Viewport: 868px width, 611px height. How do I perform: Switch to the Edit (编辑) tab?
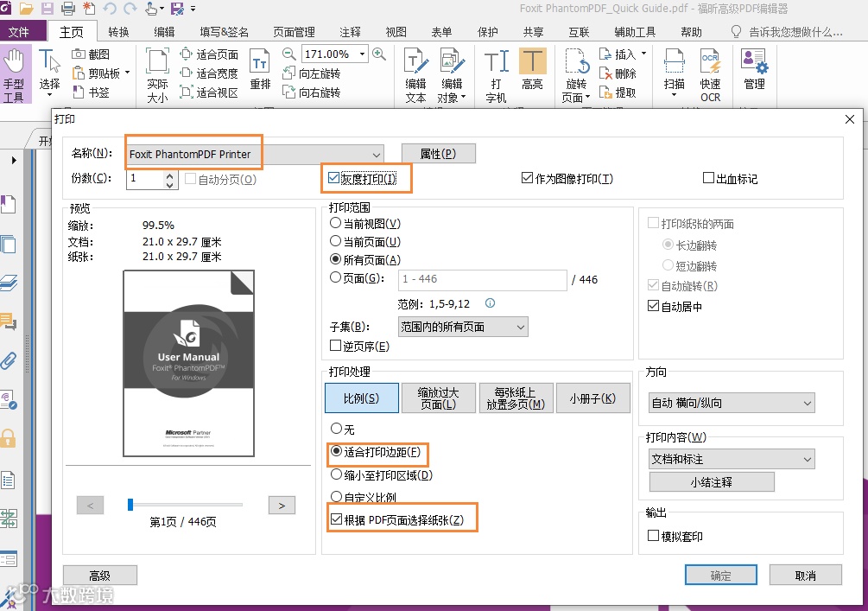164,32
